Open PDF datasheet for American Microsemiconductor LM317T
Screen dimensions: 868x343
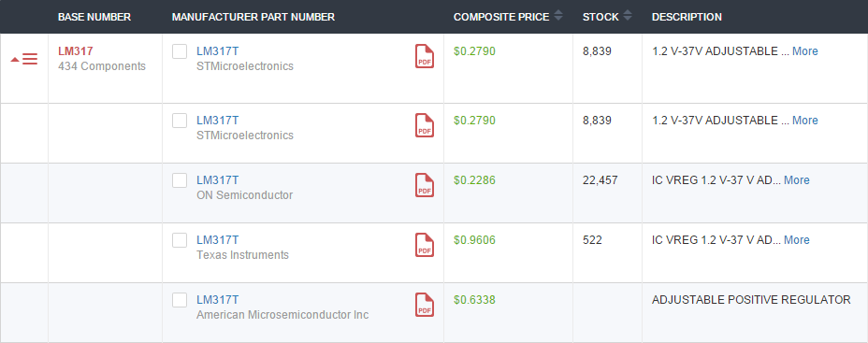[425, 305]
